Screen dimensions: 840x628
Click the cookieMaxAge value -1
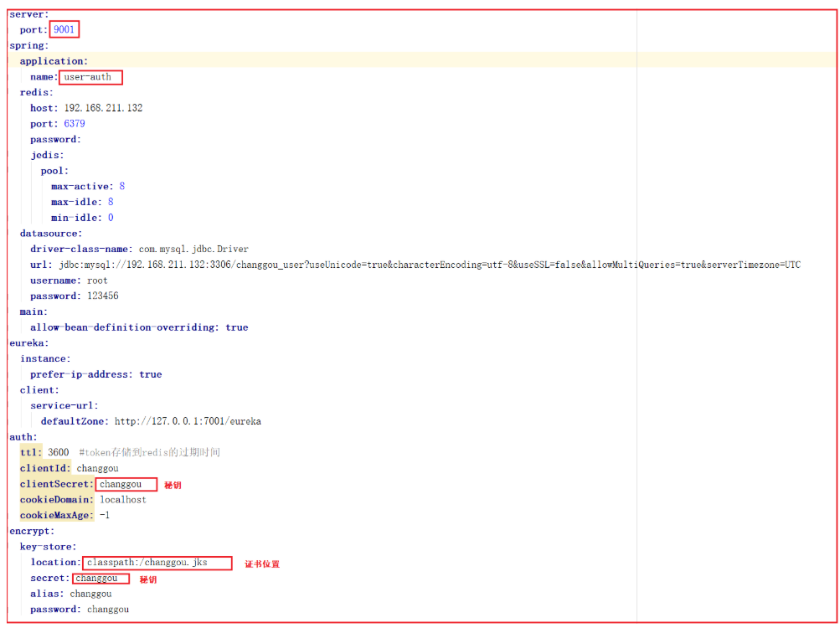coord(105,515)
